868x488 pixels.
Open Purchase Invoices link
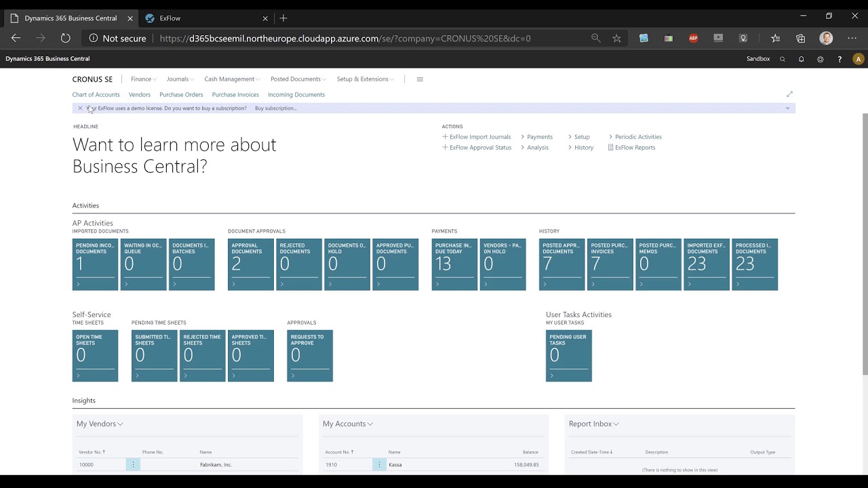click(x=235, y=95)
